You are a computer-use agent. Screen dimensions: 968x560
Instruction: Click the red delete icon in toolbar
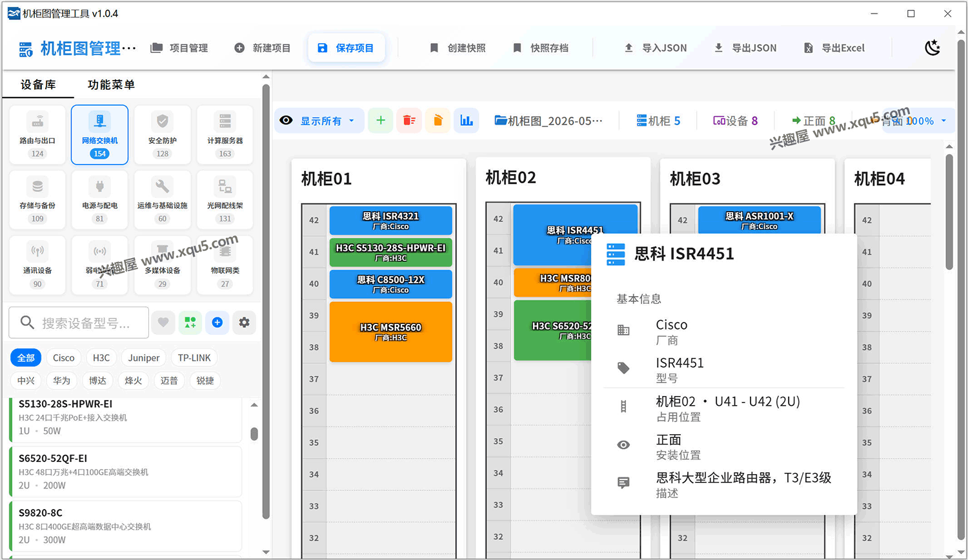pyautogui.click(x=409, y=121)
